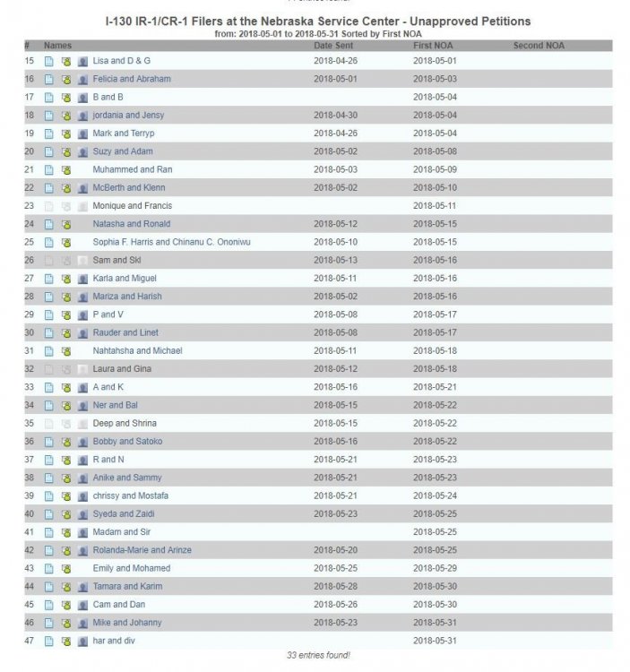
Task: Open Karla and Miguel link
Action: pos(125,278)
